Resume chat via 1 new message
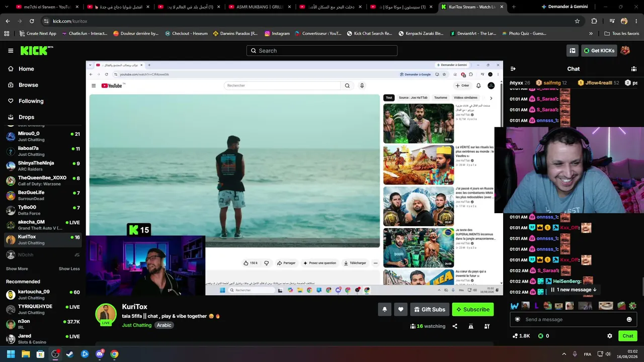644x362 pixels. (574, 290)
